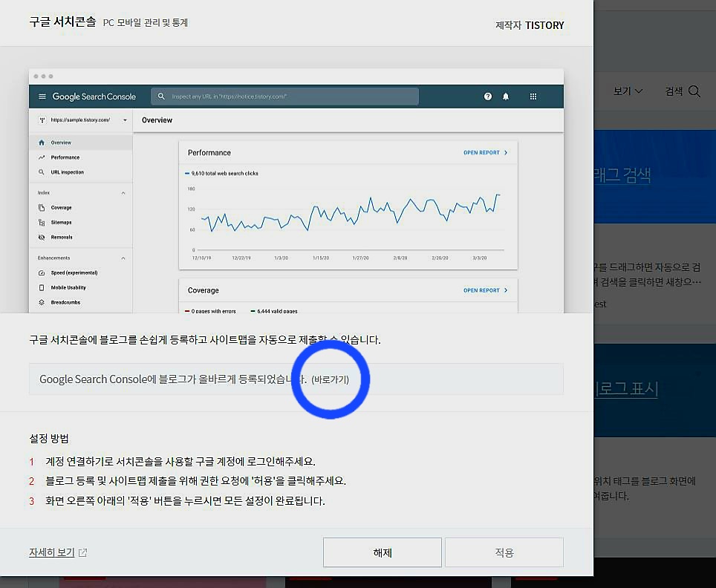This screenshot has width=716, height=588.
Task: Click the notification bell icon in preview
Action: [x=506, y=97]
